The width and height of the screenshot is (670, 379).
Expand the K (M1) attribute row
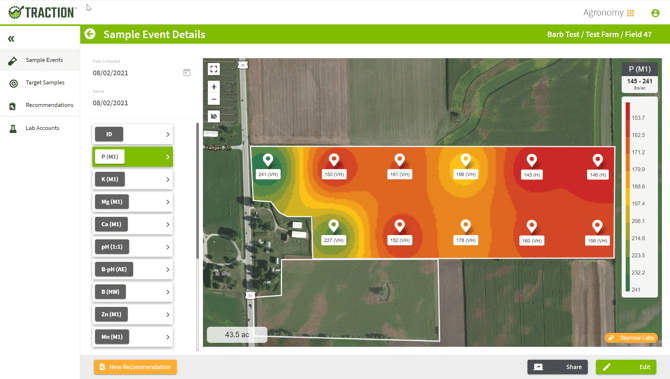pyautogui.click(x=132, y=179)
